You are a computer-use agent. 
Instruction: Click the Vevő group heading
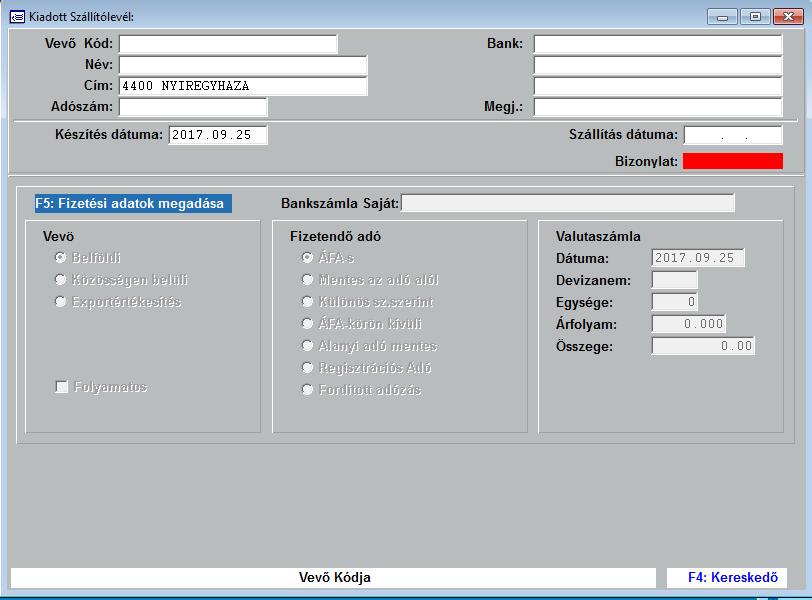click(x=59, y=237)
